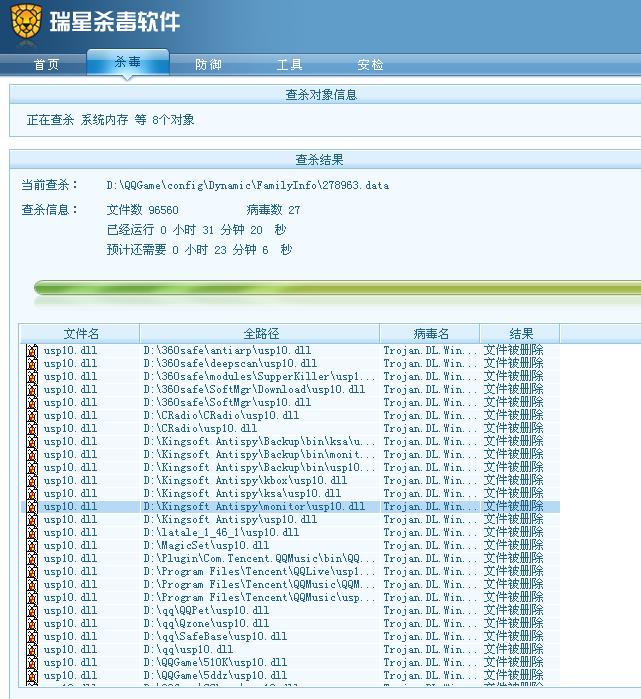Switch to the 首页 tab
Image resolution: width=641 pixels, height=699 pixels.
[46, 65]
